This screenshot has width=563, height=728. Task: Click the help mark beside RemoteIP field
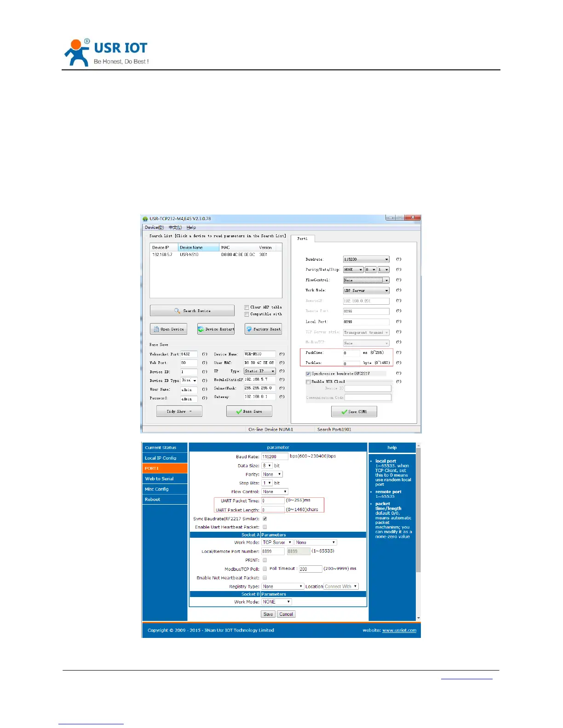tap(399, 301)
